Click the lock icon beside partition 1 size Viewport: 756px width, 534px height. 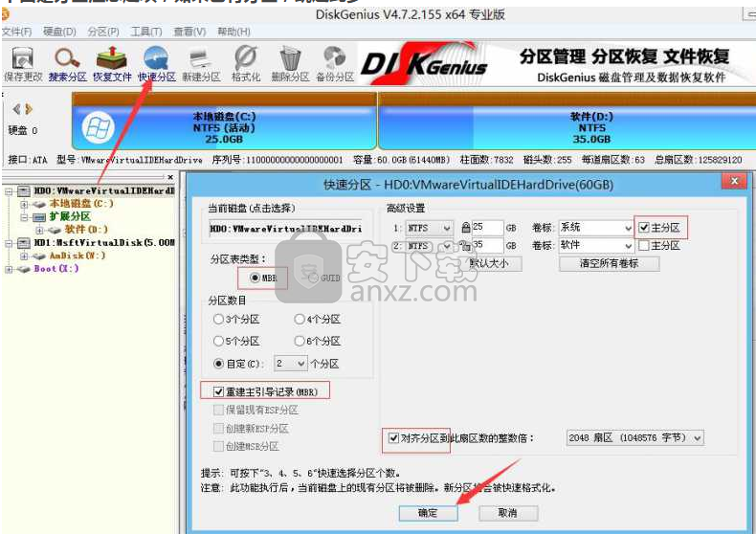click(466, 227)
